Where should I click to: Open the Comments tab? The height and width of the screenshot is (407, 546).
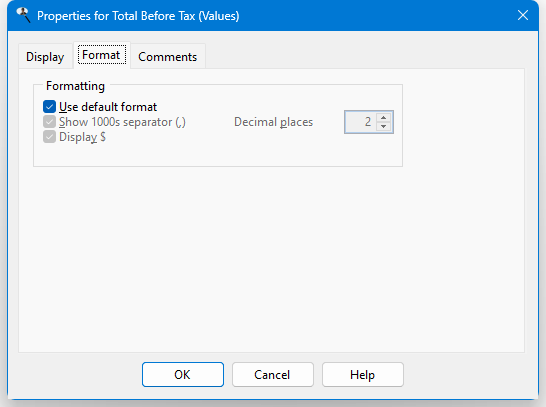[167, 56]
